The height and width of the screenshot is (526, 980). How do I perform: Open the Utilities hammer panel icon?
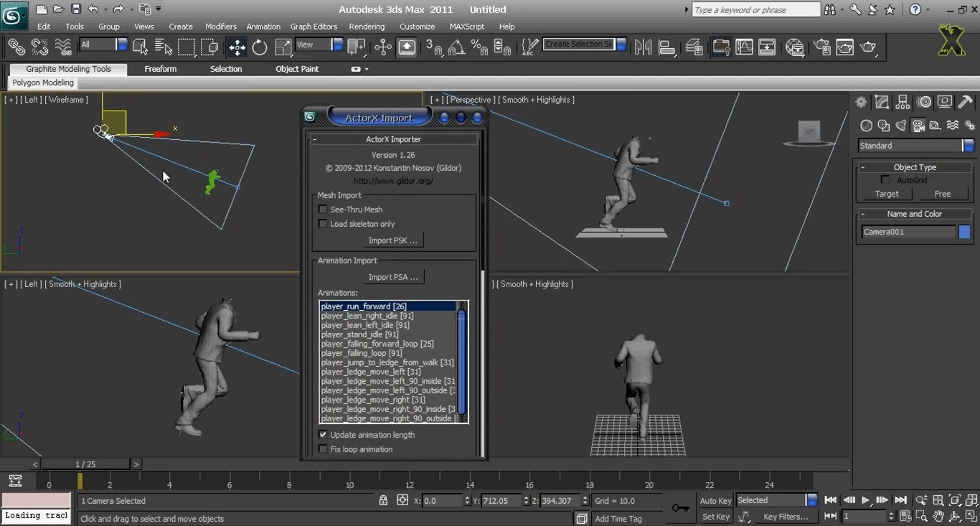tap(966, 102)
